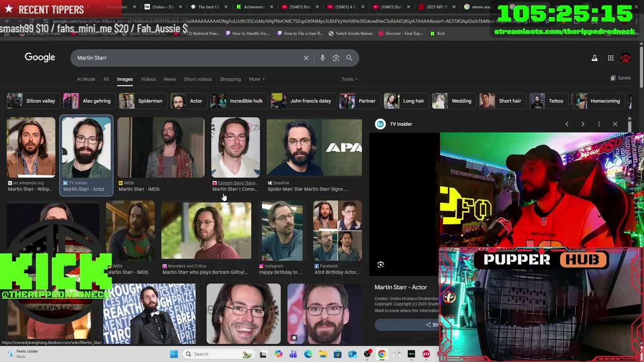Switch to All results tab
Screen dimensions: 644x362
click(x=106, y=79)
